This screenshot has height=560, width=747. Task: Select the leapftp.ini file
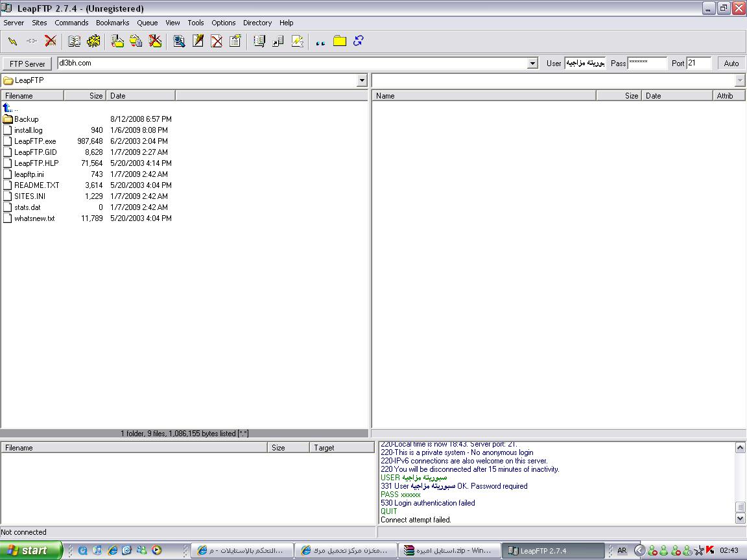point(29,174)
